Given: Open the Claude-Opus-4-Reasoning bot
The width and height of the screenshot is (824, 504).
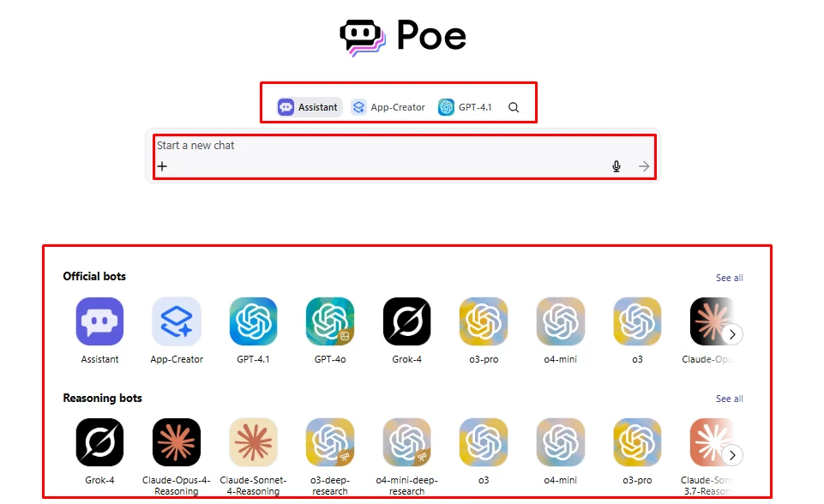Looking at the screenshot, I should 177,442.
